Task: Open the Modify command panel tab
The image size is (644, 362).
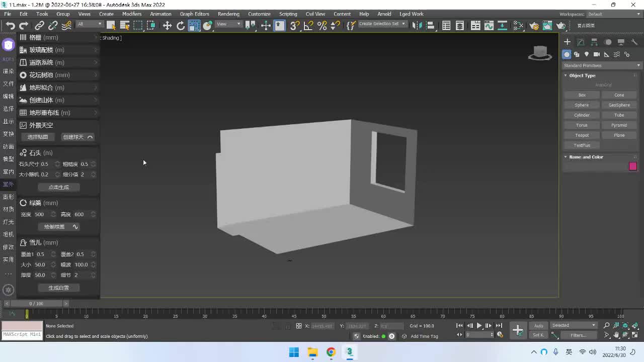Action: point(581,42)
